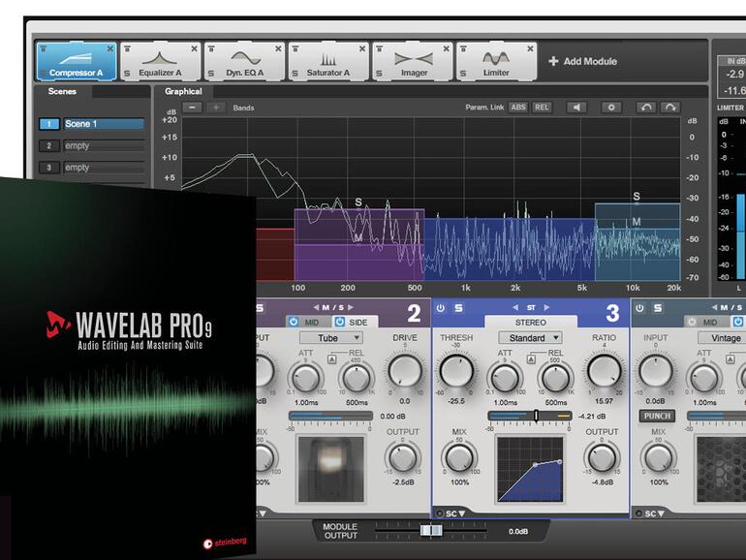Click next mode arrow right of M/S in band 2
This screenshot has height=560, width=746.
(x=351, y=308)
